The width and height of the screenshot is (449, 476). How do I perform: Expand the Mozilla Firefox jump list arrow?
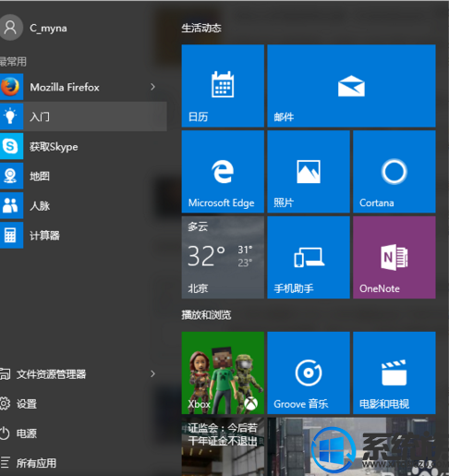point(152,87)
